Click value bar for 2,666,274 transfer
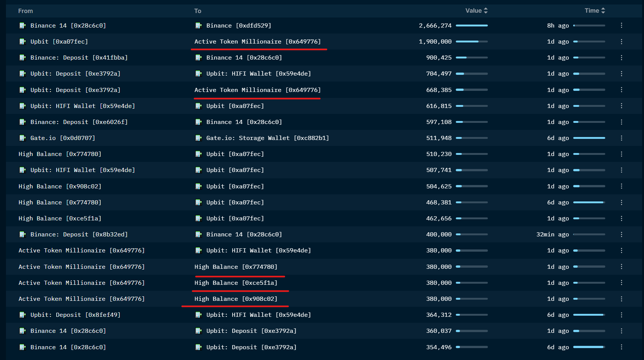The height and width of the screenshot is (360, 644). (471, 26)
